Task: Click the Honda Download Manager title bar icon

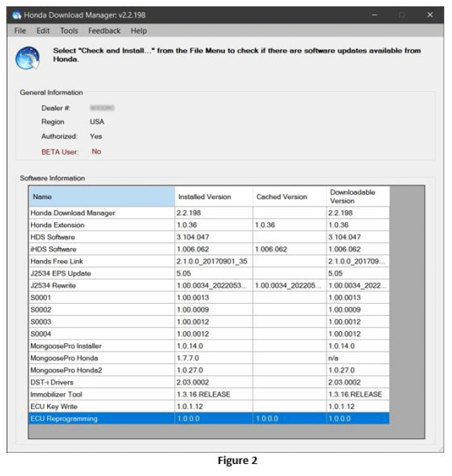Action: pos(17,15)
